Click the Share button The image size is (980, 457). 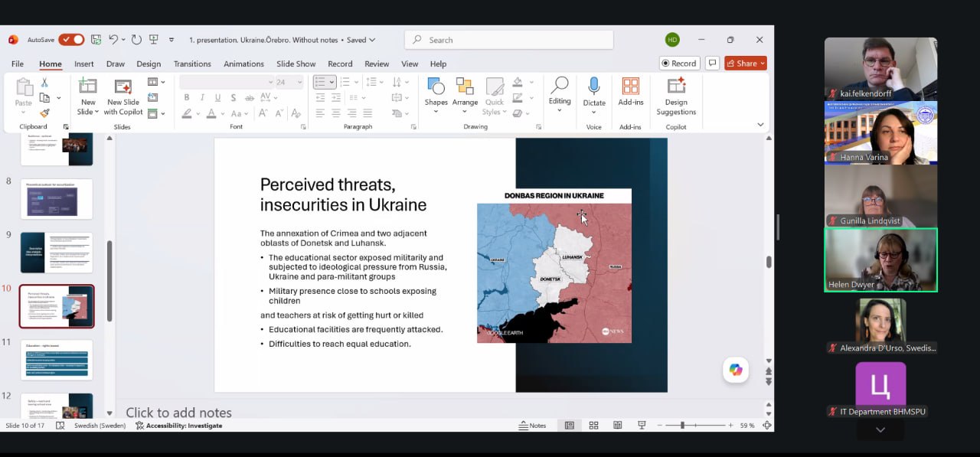click(x=746, y=64)
